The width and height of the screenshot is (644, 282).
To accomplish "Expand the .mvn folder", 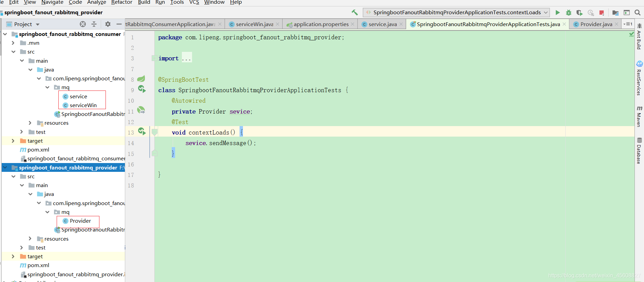I will [x=13, y=43].
